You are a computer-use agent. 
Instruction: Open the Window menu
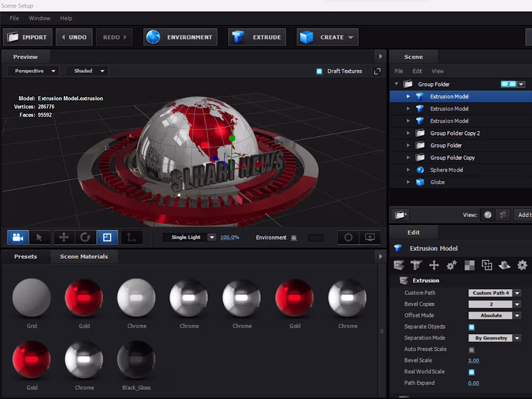tap(39, 18)
